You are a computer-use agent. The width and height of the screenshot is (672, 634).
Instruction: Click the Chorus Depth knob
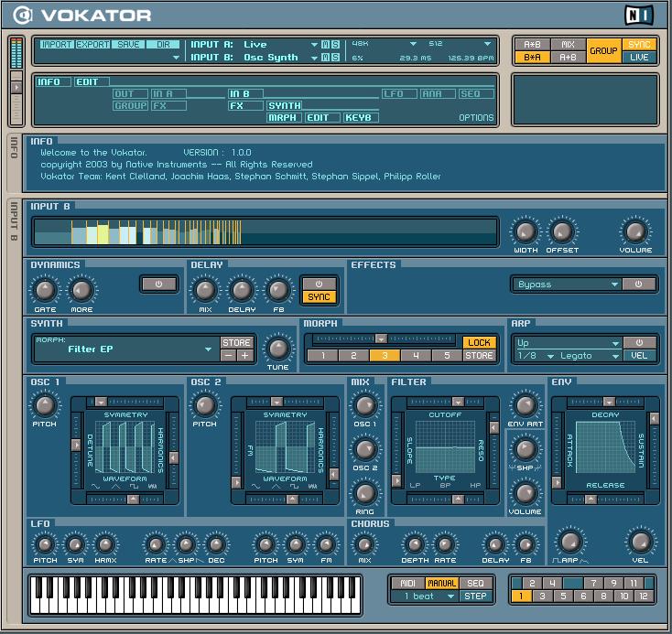point(415,544)
